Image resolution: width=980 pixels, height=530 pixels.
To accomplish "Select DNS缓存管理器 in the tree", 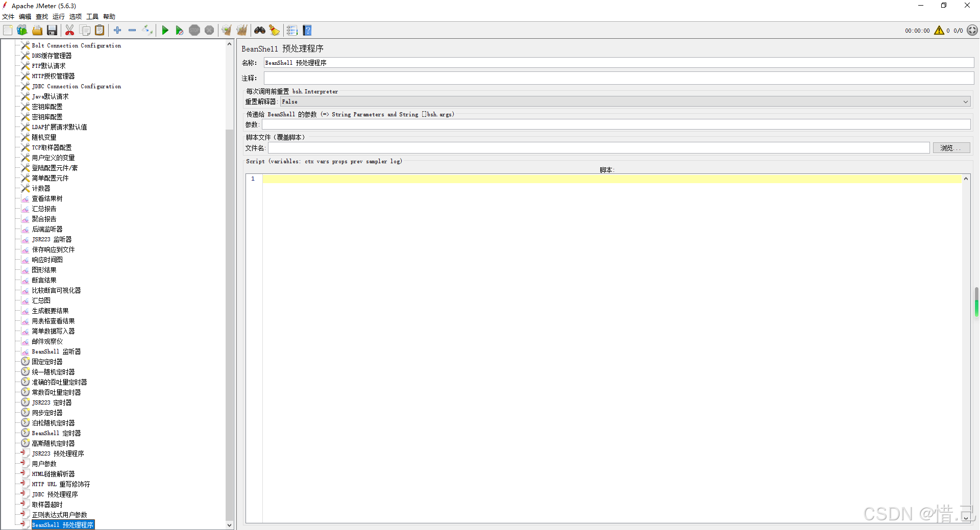I will (x=52, y=56).
